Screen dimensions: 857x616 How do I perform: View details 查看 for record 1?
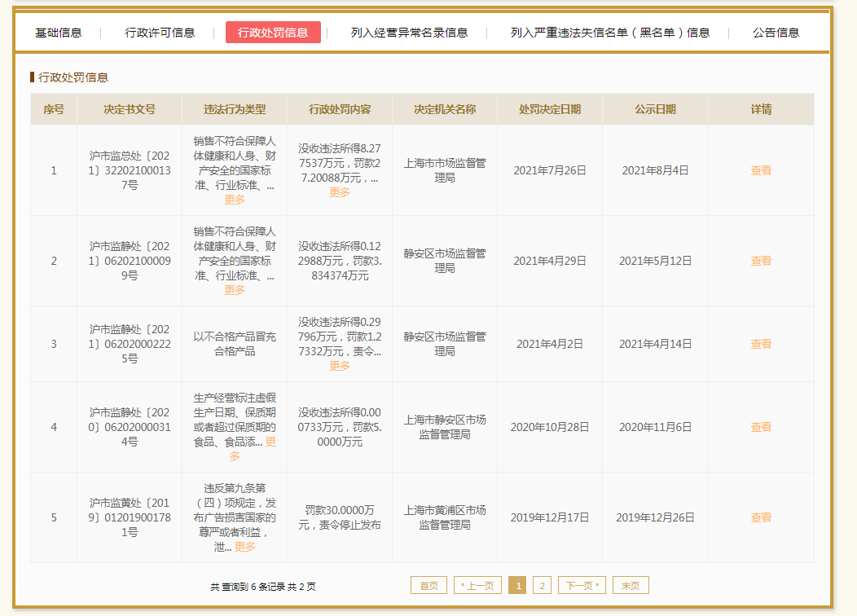[761, 170]
